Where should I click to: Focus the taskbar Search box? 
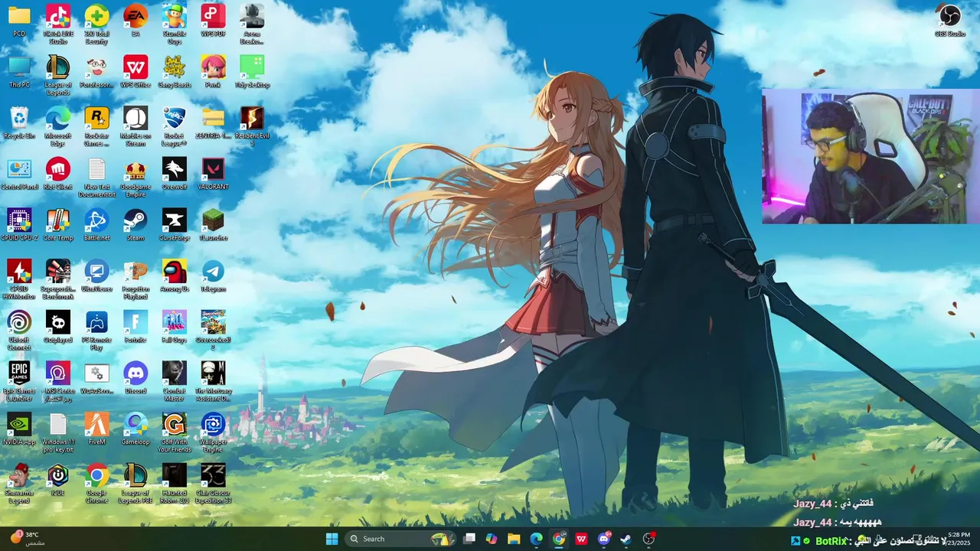pos(399,539)
